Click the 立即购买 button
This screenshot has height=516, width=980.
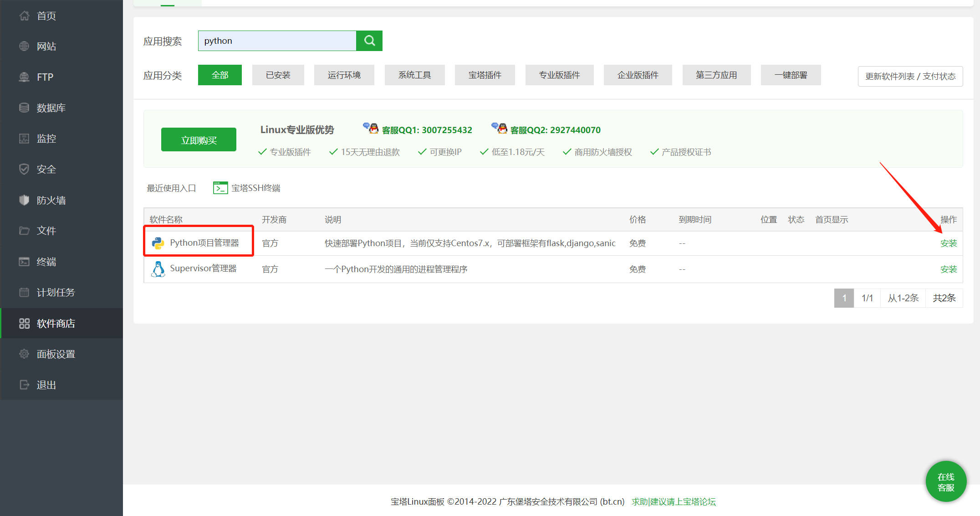[199, 139]
